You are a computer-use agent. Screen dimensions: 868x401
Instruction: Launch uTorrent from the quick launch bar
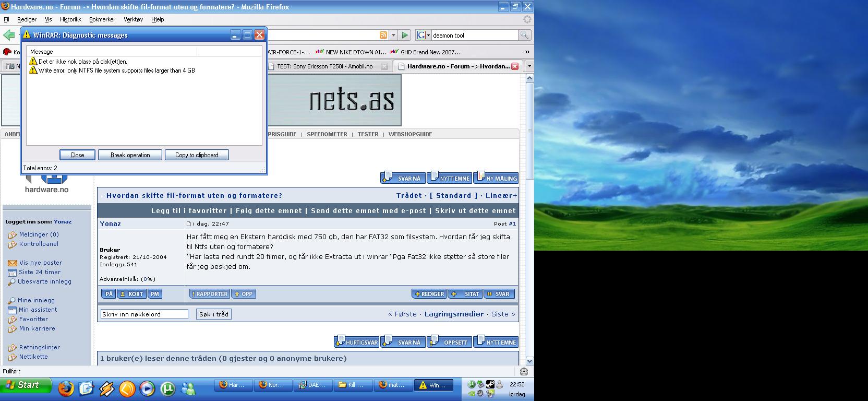tap(167, 388)
